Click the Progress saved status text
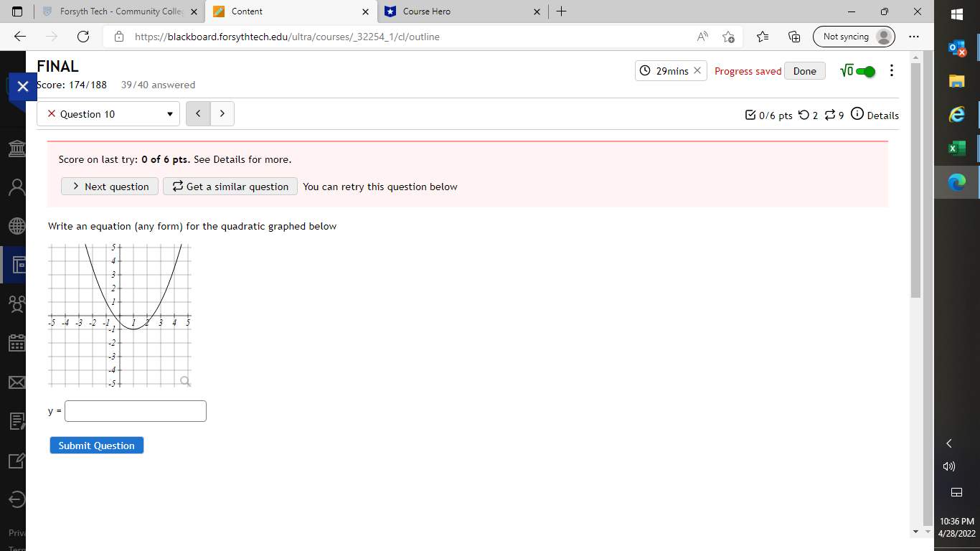Viewport: 980px width, 551px height. point(748,71)
